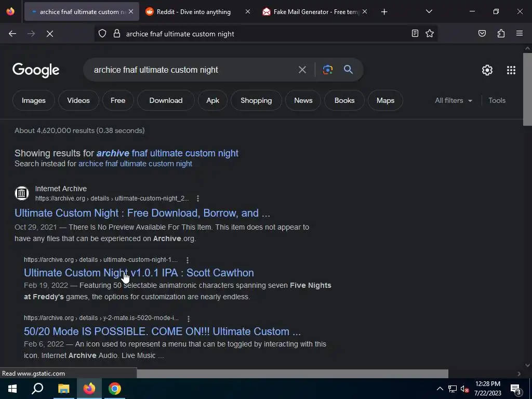Open 50/20 Mode IS POSSIBLE result
The height and width of the screenshot is (399, 532).
pos(162,331)
